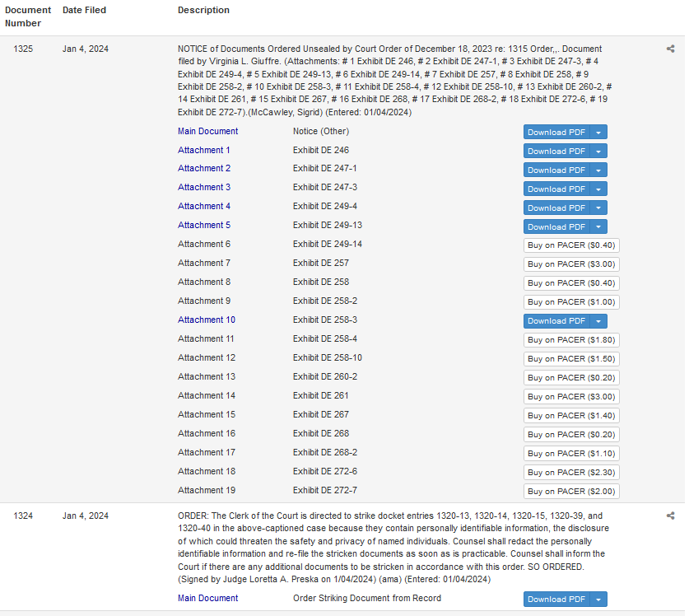Buy Exhibit DE 260-2 on PACER

click(571, 378)
